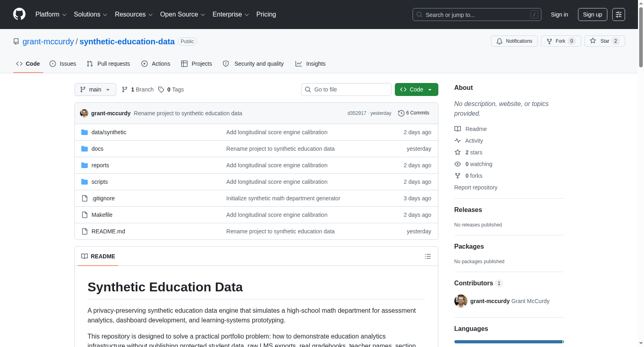Switch to the Actions tab
Image resolution: width=644 pixels, height=347 pixels.
click(156, 64)
